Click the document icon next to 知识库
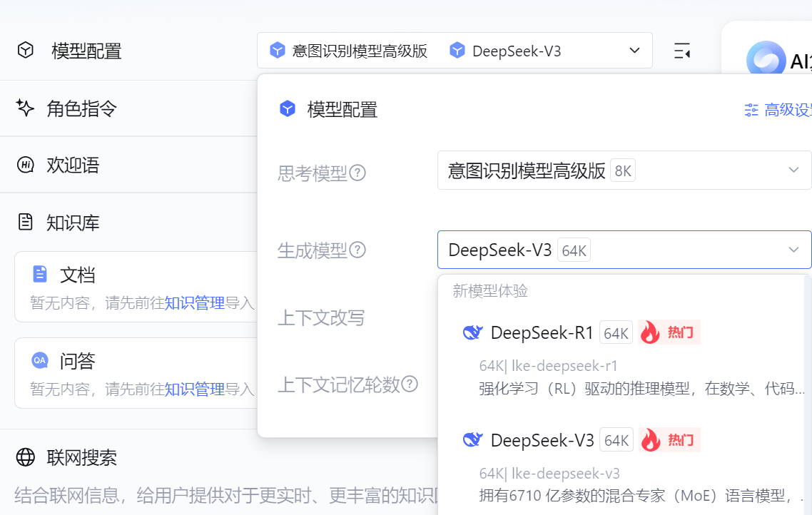The image size is (812, 515). tap(26, 222)
